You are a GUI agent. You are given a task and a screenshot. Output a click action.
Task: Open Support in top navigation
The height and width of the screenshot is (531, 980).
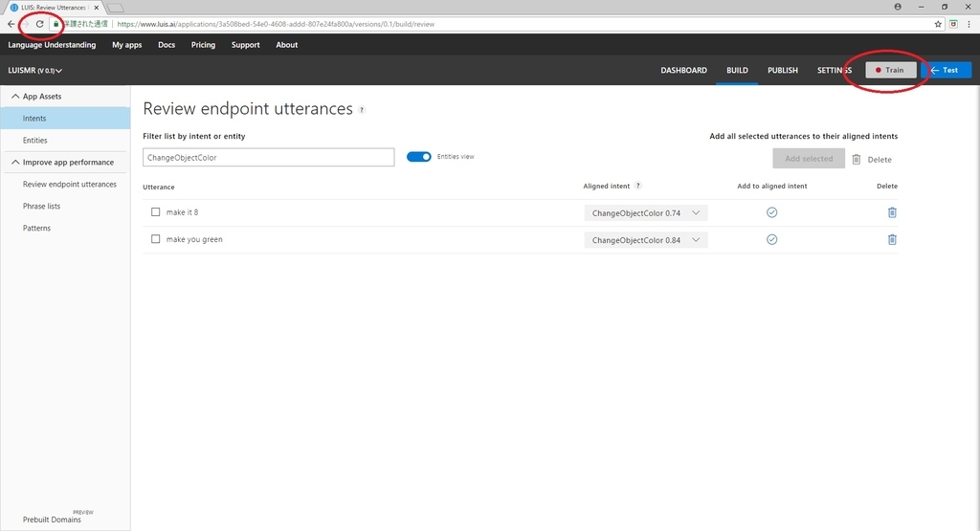246,45
